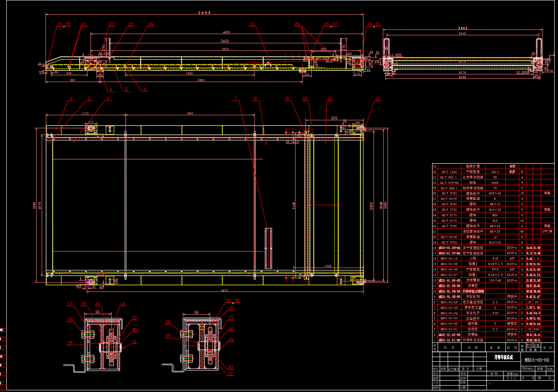Click part callout number 1 above plan view
The image size is (558, 392).
(x=71, y=99)
